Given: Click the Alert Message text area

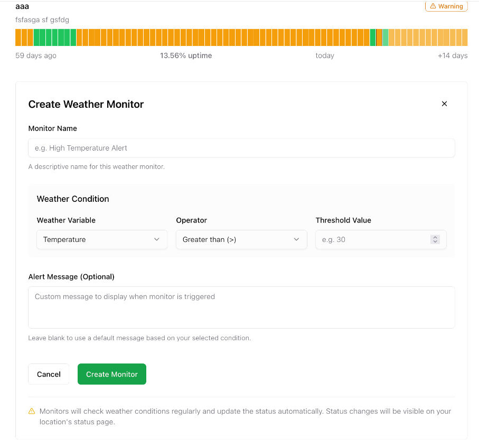Looking at the screenshot, I should pos(241,307).
